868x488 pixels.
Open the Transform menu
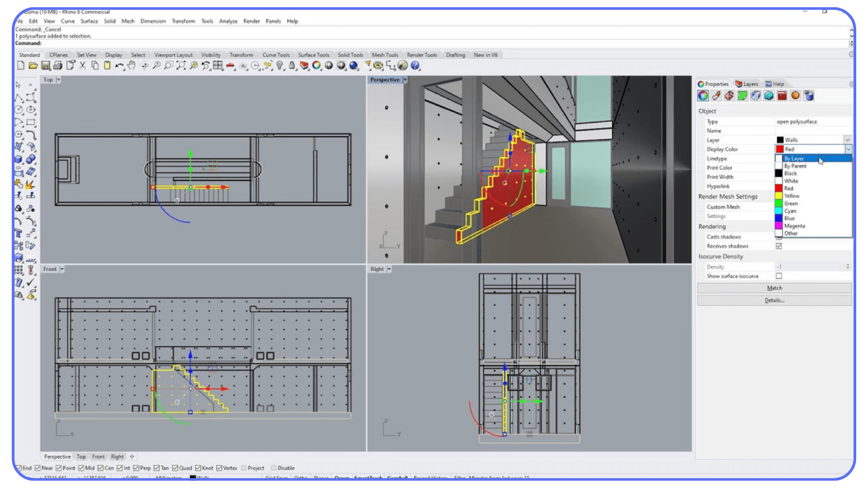184,21
